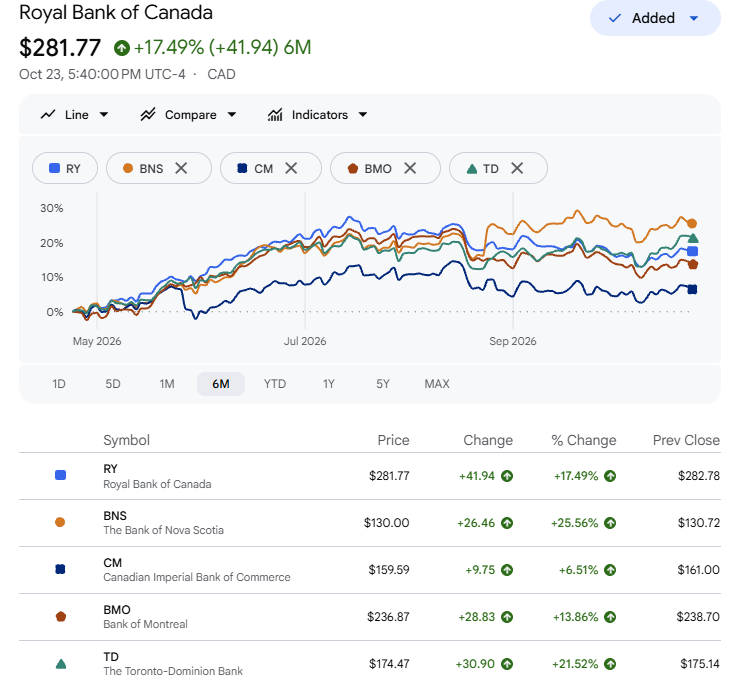Open the BMO Bank of Montreal row
The image size is (736, 680).
tap(370, 617)
